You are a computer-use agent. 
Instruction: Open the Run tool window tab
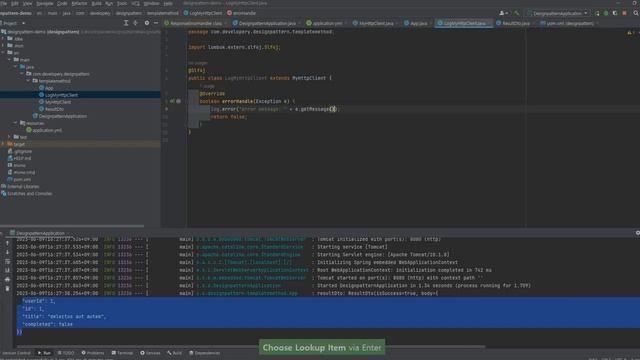click(44, 353)
